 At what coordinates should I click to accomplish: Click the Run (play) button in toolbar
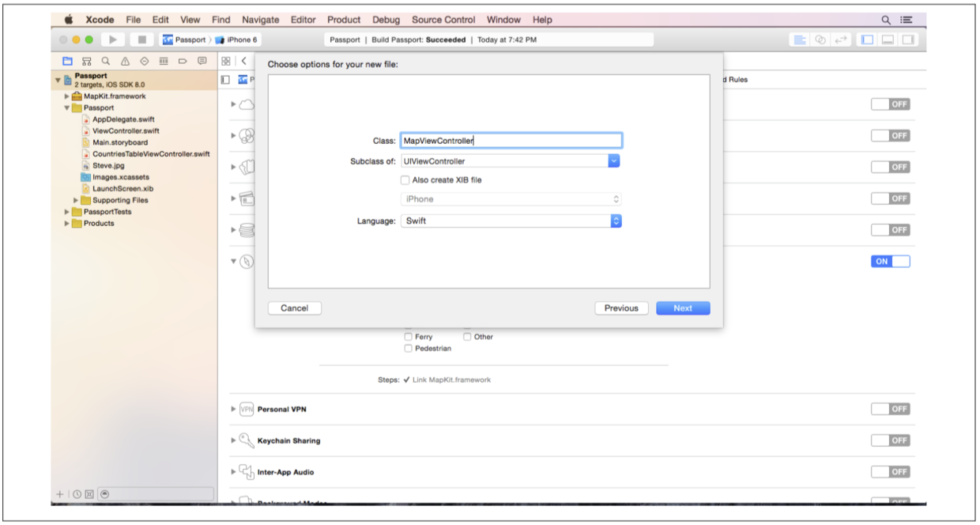click(x=113, y=40)
